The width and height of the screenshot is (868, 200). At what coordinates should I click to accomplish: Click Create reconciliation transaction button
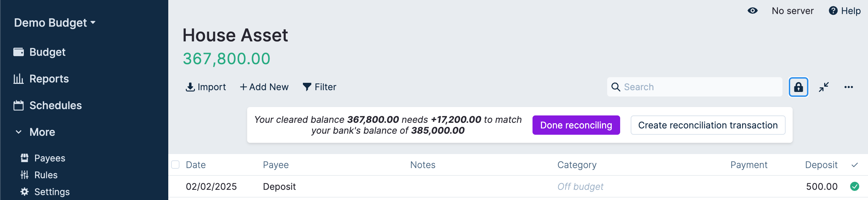(x=708, y=125)
